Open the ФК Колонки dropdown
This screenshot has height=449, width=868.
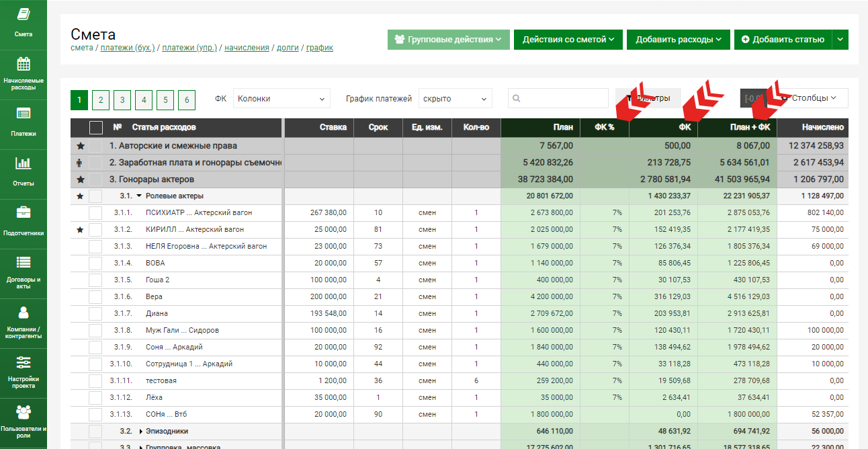(x=281, y=99)
